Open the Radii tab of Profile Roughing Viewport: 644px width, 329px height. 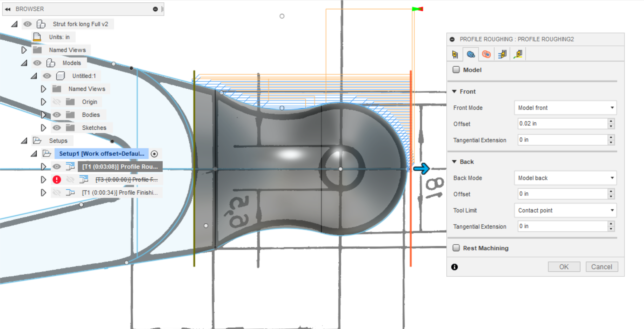[486, 54]
